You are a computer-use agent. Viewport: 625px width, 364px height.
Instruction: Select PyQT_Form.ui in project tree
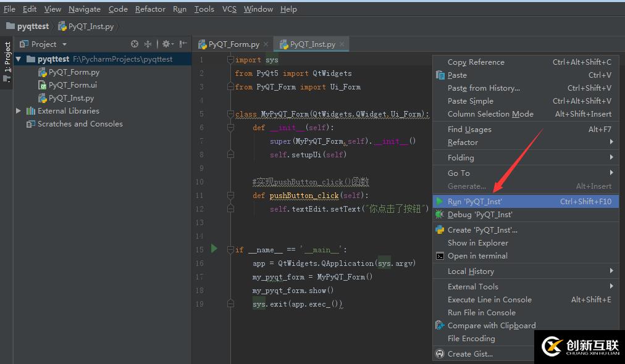72,85
